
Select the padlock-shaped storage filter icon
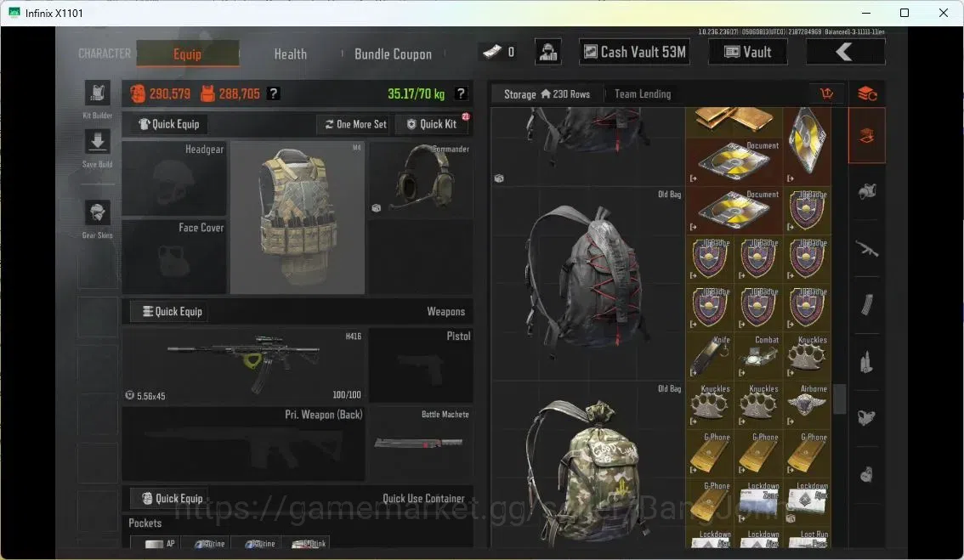[x=867, y=474]
